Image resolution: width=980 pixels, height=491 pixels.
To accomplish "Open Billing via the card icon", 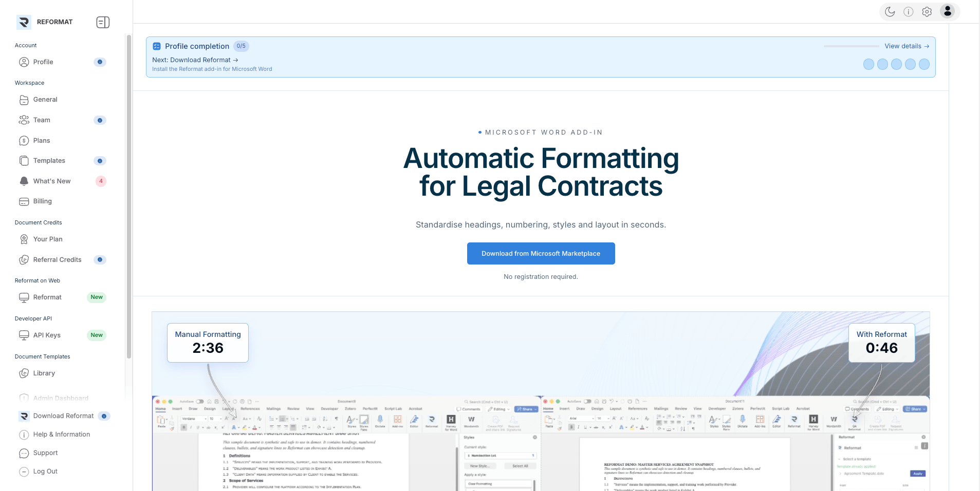I will coord(24,201).
